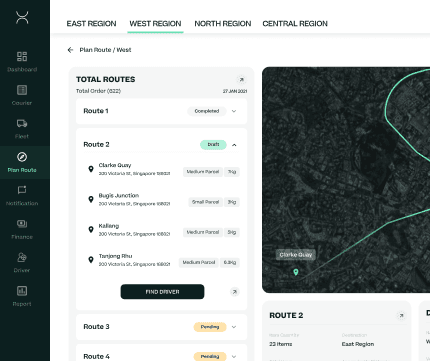Open the Notification sidebar icon
The height and width of the screenshot is (361, 430).
(x=22, y=190)
